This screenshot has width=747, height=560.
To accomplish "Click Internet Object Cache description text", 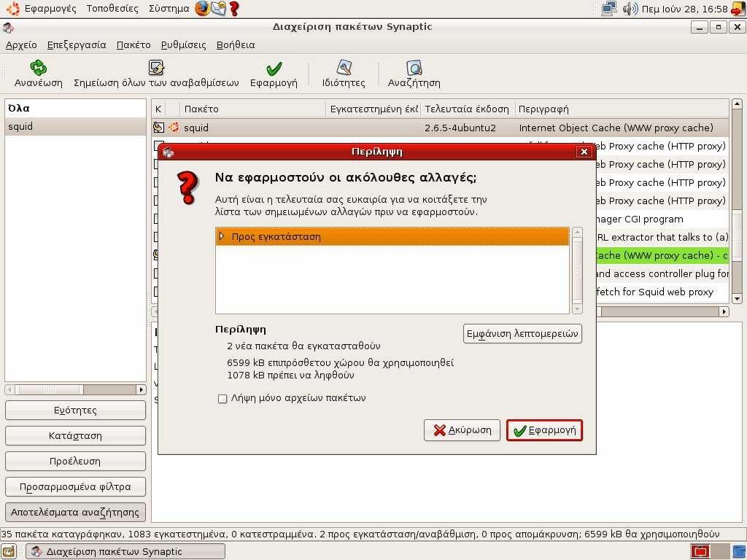I will [x=616, y=128].
